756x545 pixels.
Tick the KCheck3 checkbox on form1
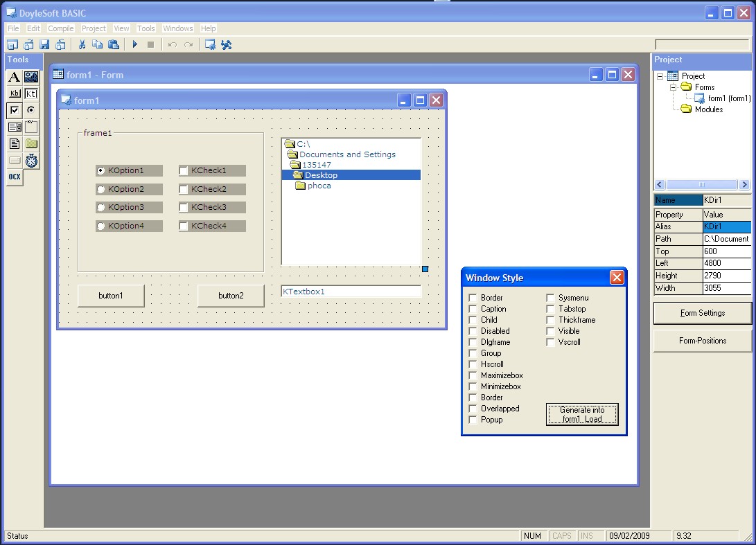[183, 208]
